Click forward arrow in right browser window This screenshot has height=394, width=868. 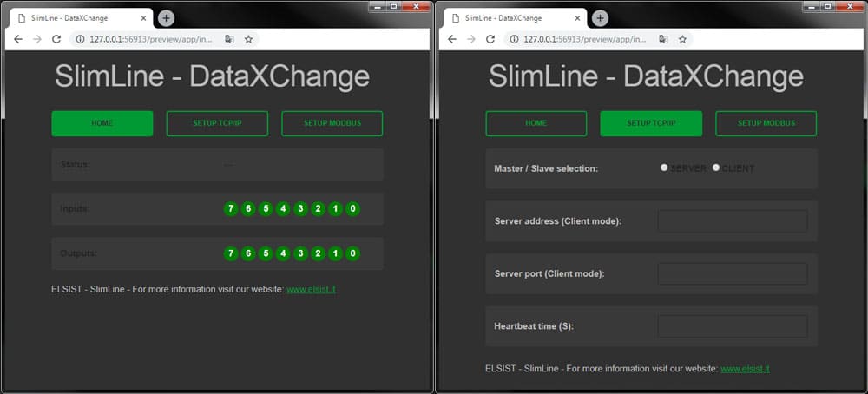tap(471, 39)
